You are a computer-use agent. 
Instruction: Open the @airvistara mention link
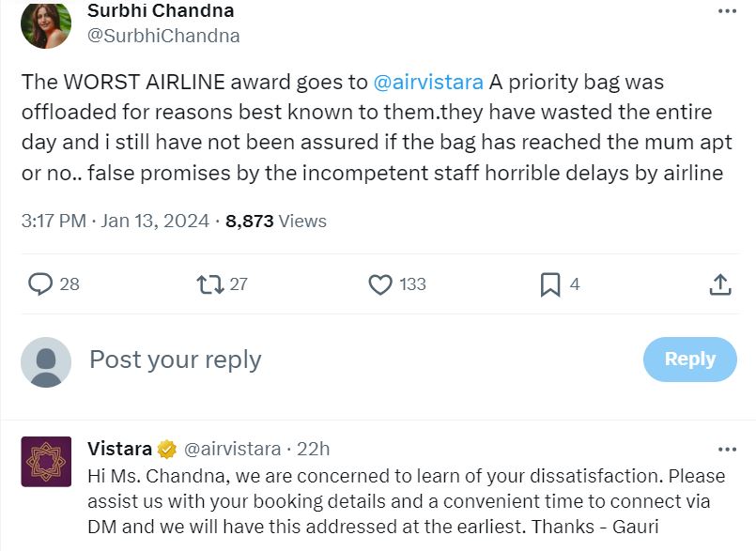click(428, 82)
